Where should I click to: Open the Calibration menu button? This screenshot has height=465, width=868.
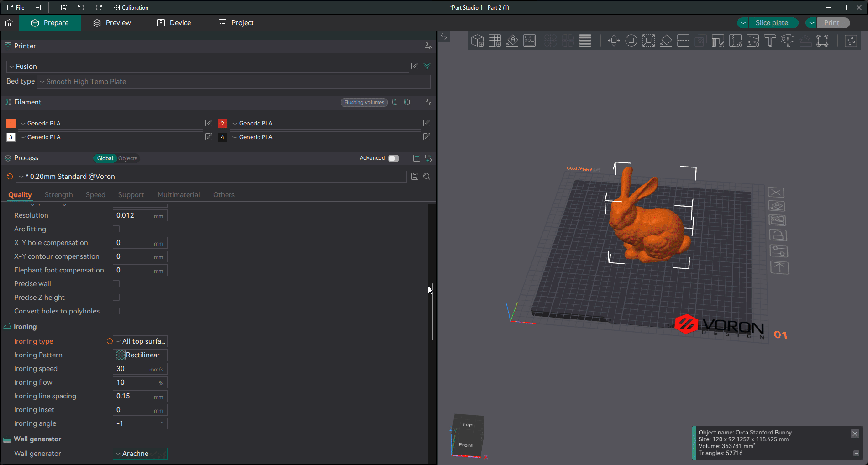131,7
